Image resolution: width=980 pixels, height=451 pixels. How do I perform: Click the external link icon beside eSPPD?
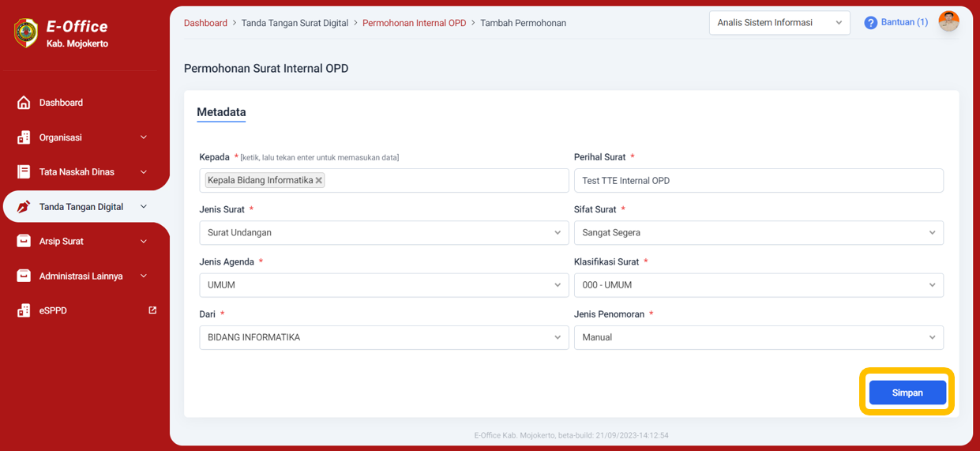coord(152,310)
